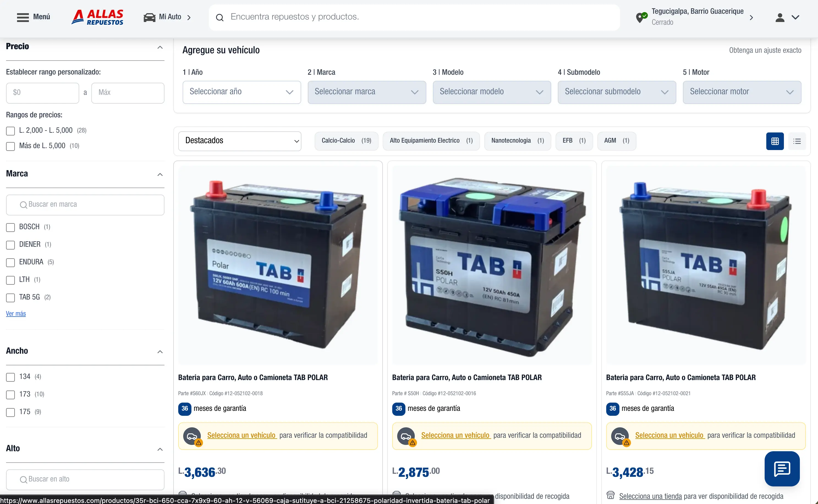Check the Más de L. 5,000 price range
Viewport: 818px width, 504px height.
point(10,146)
